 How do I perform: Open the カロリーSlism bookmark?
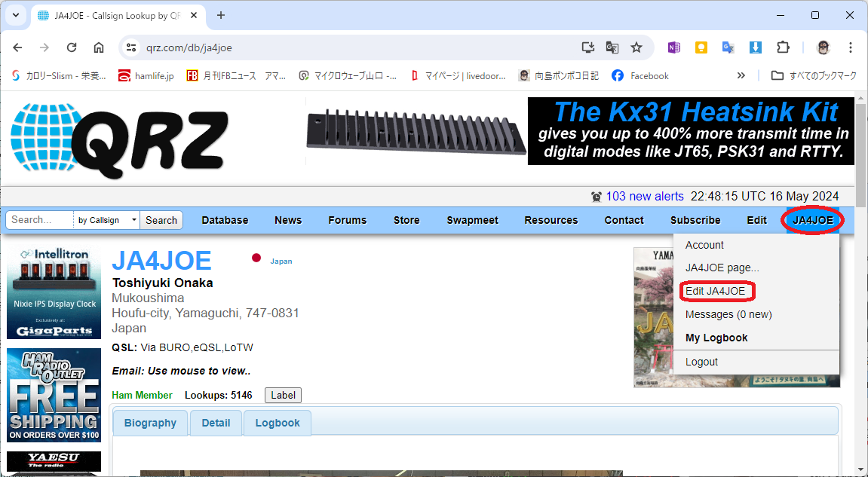(x=58, y=76)
